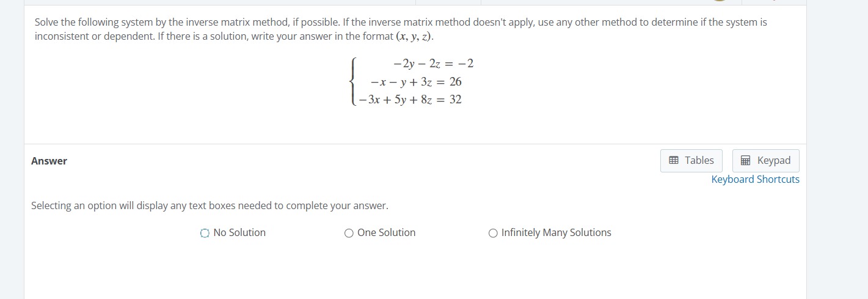Screen dimensions: 868x299
Task: Select the No Solution radio button
Action: pyautogui.click(x=205, y=233)
